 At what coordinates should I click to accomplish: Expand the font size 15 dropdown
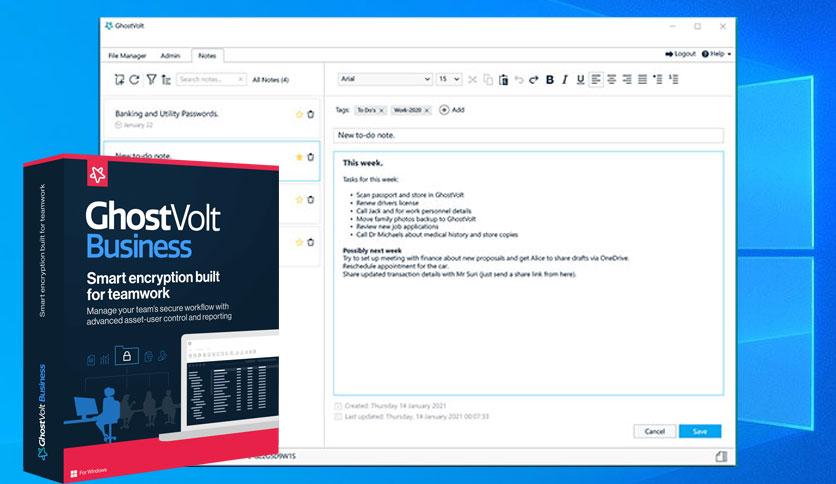click(449, 79)
